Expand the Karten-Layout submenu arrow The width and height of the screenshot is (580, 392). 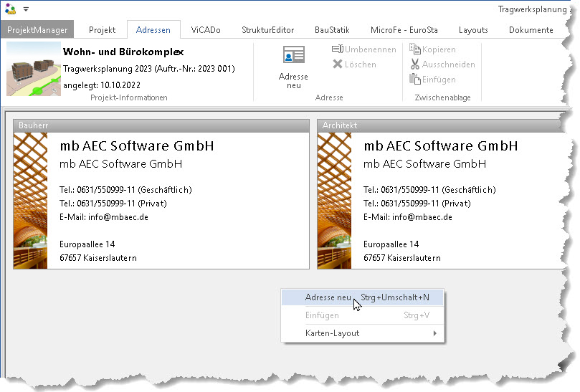pyautogui.click(x=435, y=333)
